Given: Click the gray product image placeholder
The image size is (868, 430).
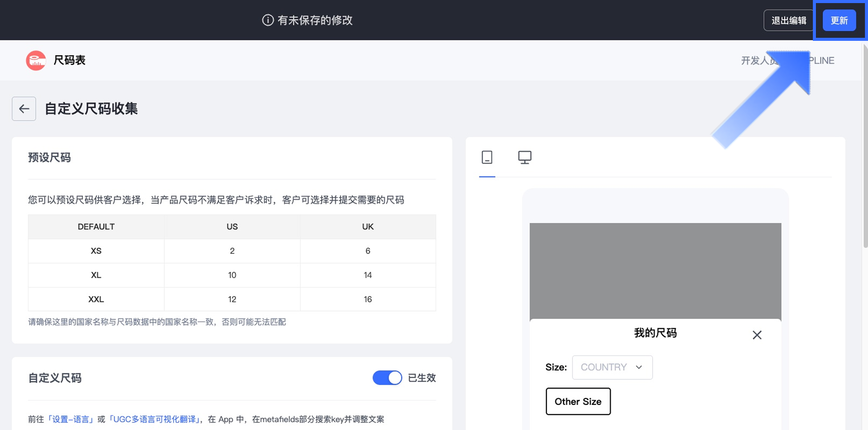Looking at the screenshot, I should (x=655, y=271).
